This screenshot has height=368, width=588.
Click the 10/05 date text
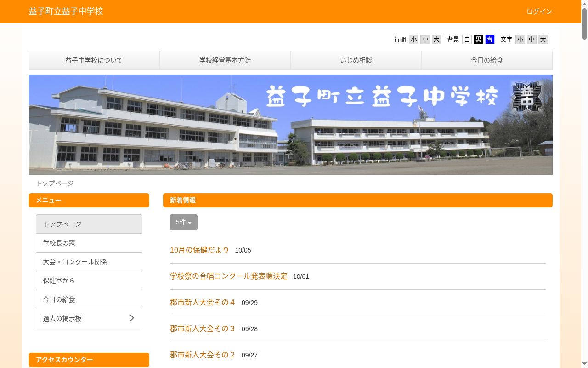point(243,250)
